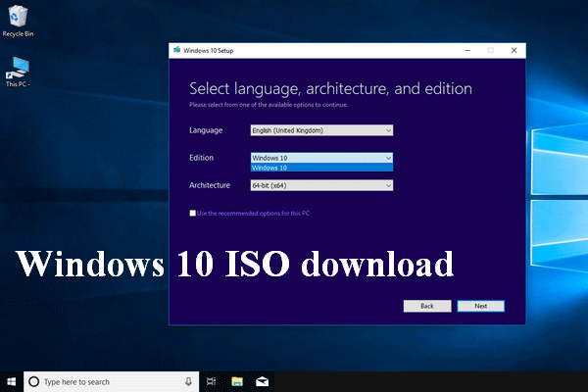Click the Cortana circle icon
Viewport: 588px width, 392px height.
coord(33,382)
